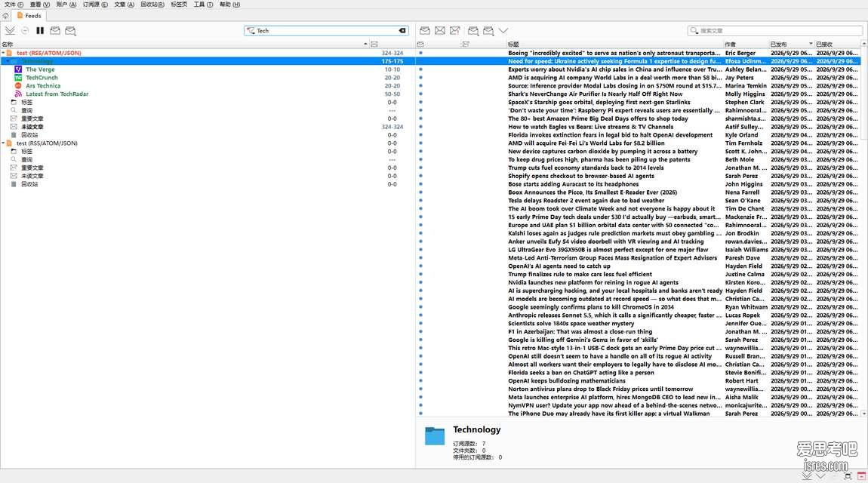Select The Verge feed
Screen dimensions: 868x483
40,69
